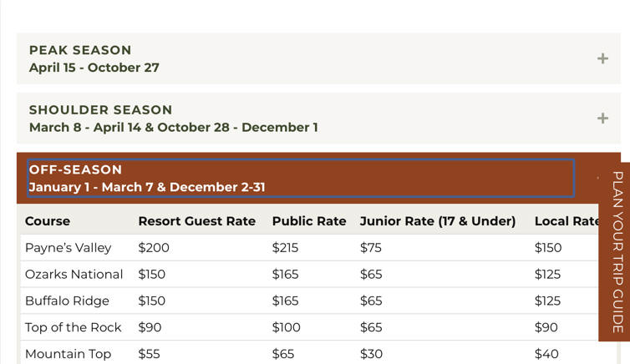
Task: Click the Course column header
Action: click(x=48, y=221)
